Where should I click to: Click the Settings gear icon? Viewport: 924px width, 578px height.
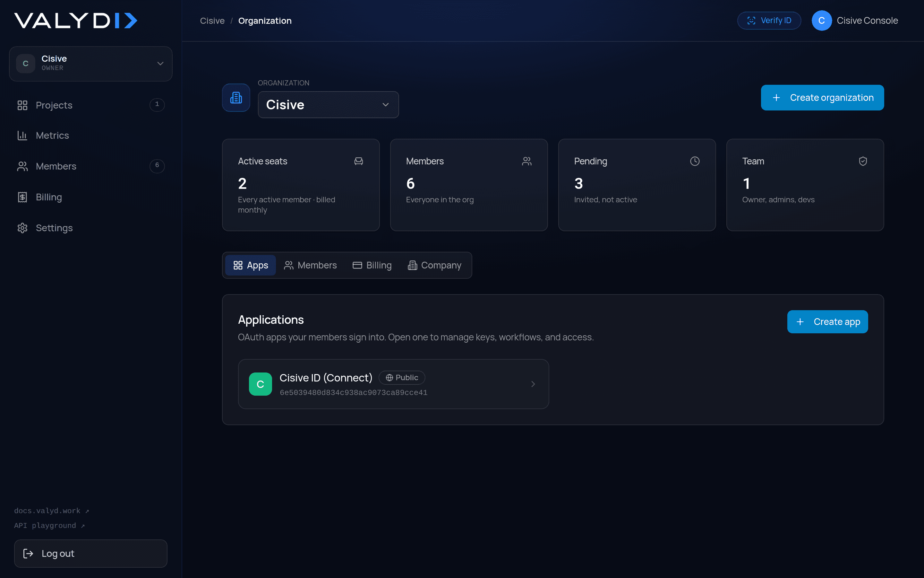tap(22, 228)
